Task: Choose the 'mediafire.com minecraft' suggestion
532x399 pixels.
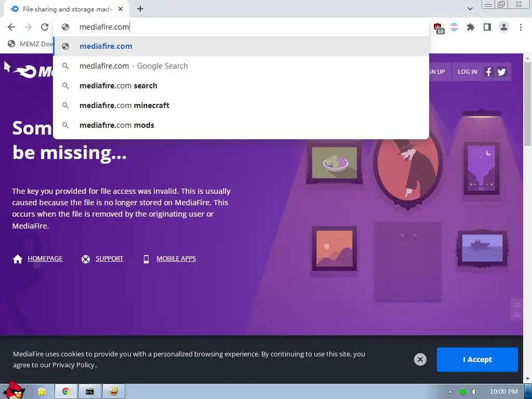Action: [x=241, y=105]
